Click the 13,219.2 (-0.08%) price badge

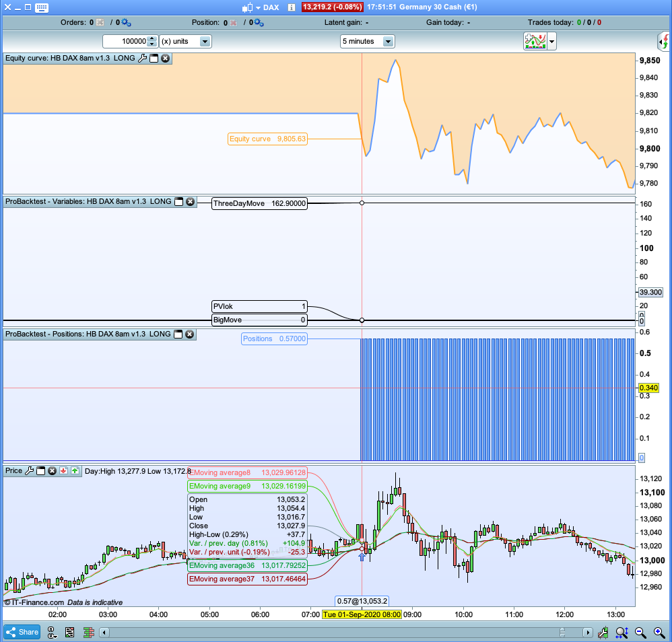[x=332, y=7]
